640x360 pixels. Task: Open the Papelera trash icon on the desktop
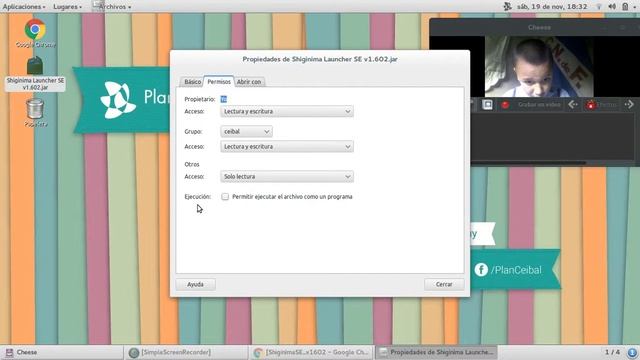[35, 109]
